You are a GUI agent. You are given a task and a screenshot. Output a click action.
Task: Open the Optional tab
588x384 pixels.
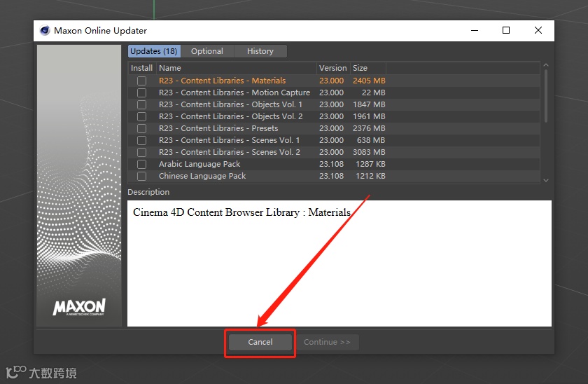pyautogui.click(x=207, y=51)
